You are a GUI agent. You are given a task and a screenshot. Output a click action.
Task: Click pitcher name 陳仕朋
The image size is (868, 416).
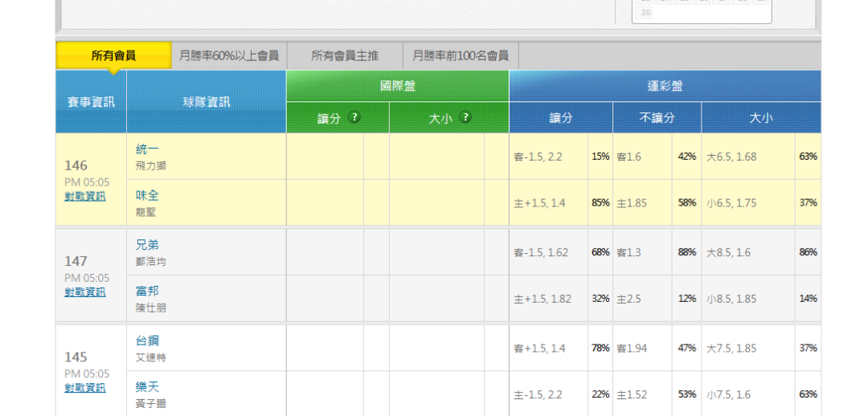(x=150, y=308)
